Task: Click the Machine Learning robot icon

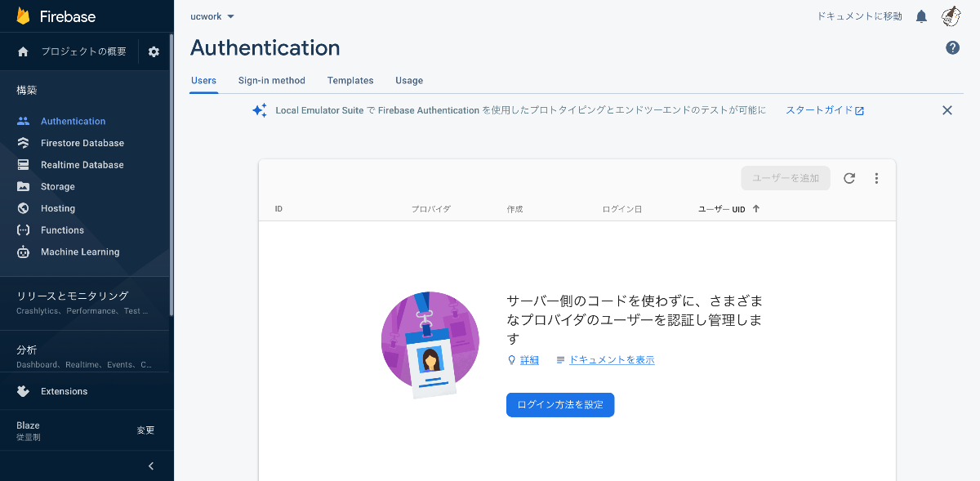Action: 23,252
